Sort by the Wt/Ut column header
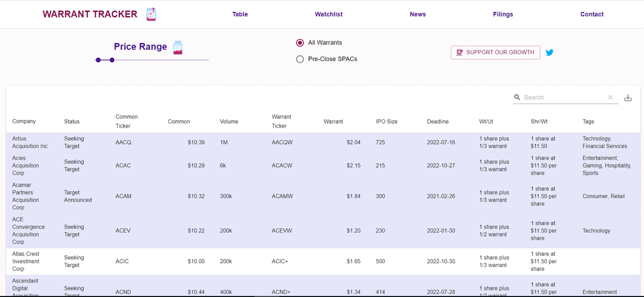644x297 pixels. 487,122
